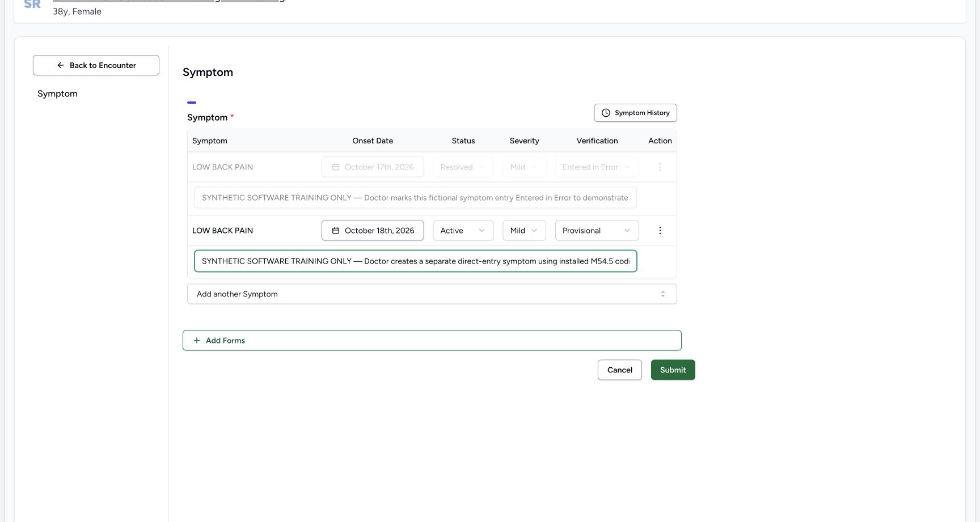Open the Mild severity dropdown in the Resolved row
980x522 pixels.
point(524,167)
